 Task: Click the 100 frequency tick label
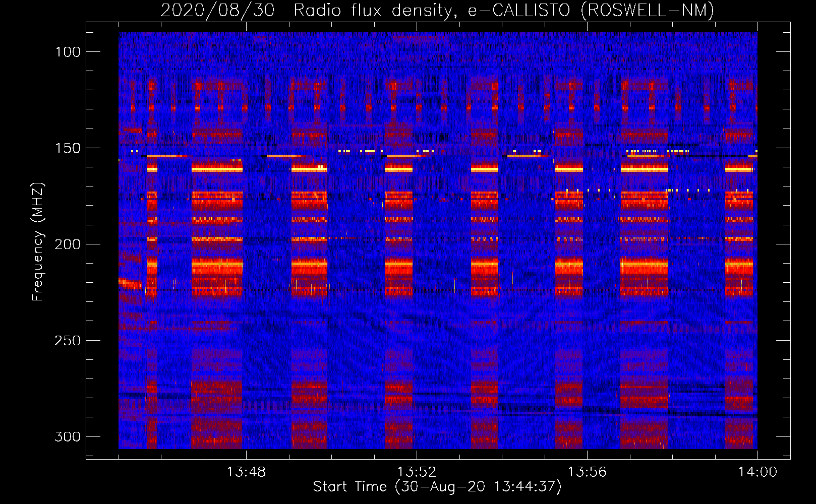coord(68,52)
